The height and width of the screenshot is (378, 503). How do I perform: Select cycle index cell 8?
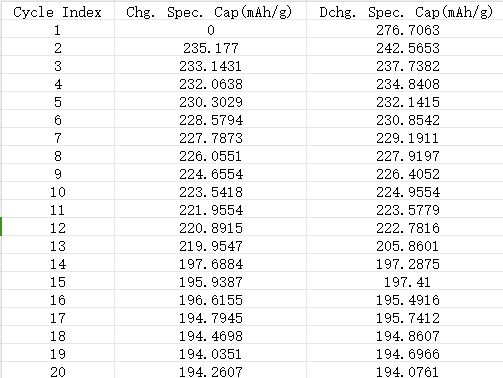[58, 156]
